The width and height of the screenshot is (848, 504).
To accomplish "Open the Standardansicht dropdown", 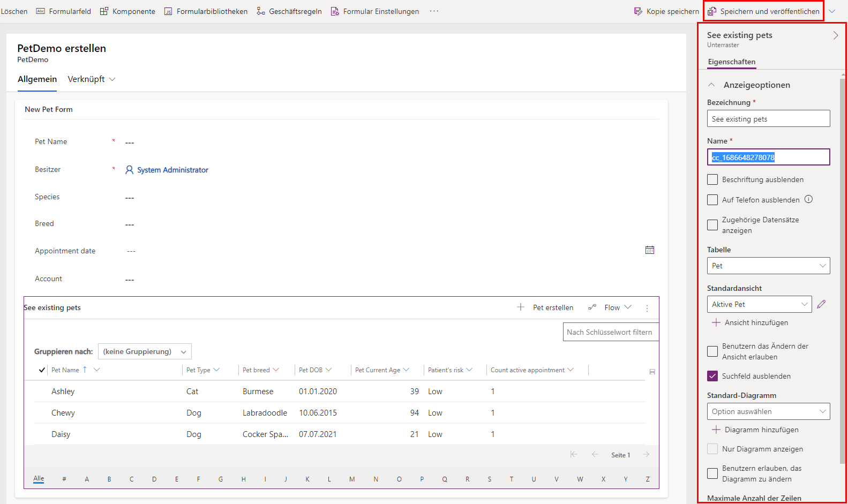I will click(759, 304).
